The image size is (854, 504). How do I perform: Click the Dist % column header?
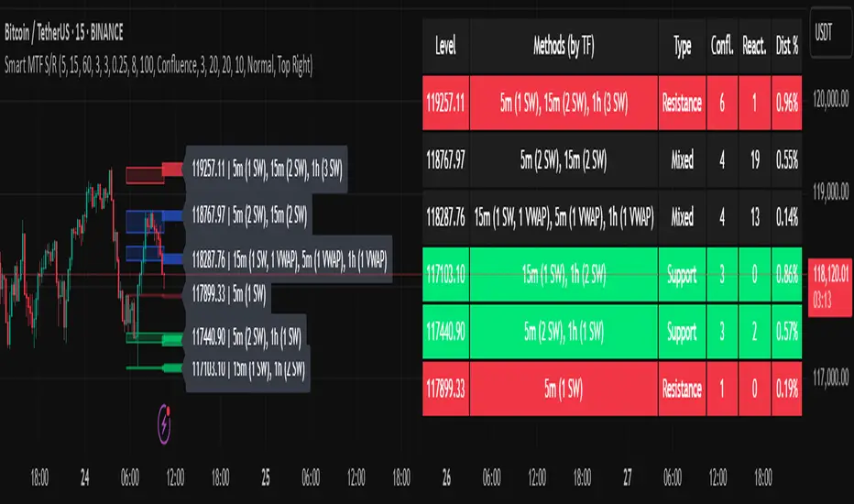[784, 44]
